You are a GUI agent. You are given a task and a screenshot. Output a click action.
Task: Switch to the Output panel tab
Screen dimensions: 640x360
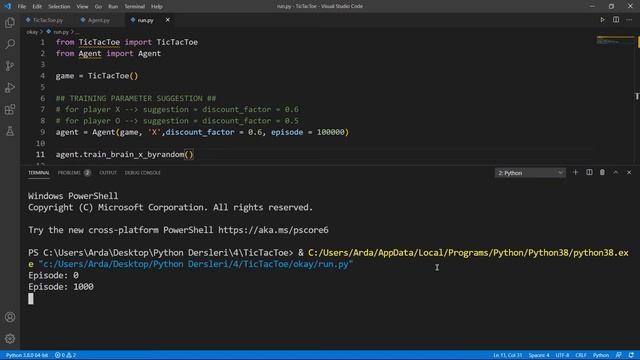(108, 173)
